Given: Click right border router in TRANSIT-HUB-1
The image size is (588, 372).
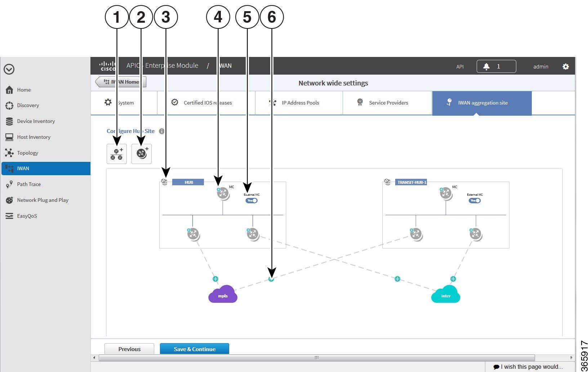Looking at the screenshot, I should pyautogui.click(x=476, y=234).
